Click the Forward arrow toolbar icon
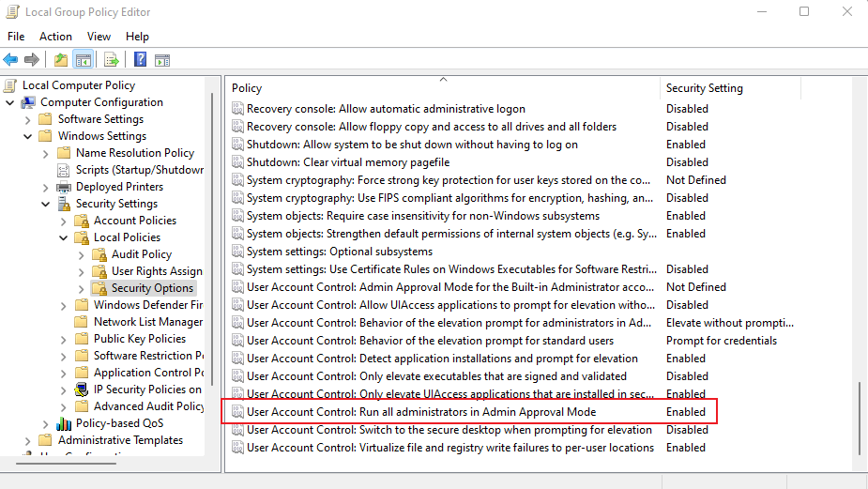This screenshot has height=489, width=868. (x=32, y=60)
